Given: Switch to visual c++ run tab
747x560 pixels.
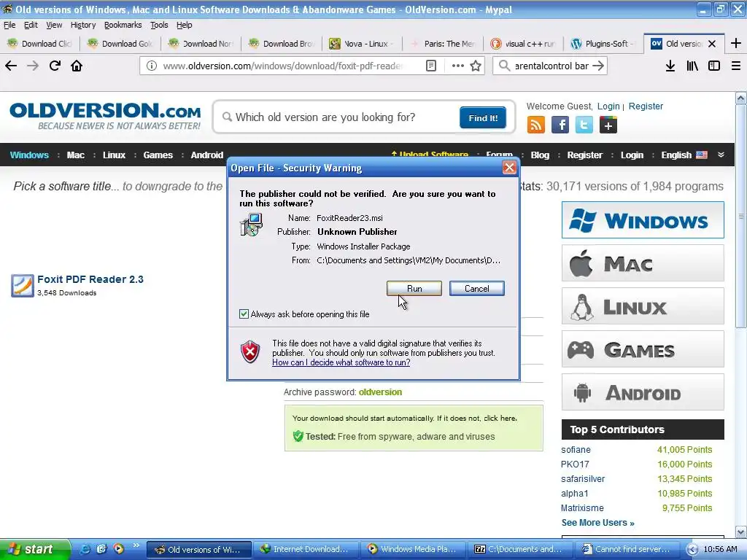Looking at the screenshot, I should pyautogui.click(x=523, y=44).
